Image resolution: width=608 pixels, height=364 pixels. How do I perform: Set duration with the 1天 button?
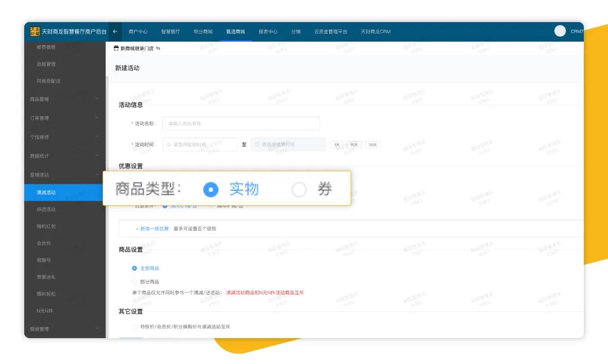tap(337, 145)
